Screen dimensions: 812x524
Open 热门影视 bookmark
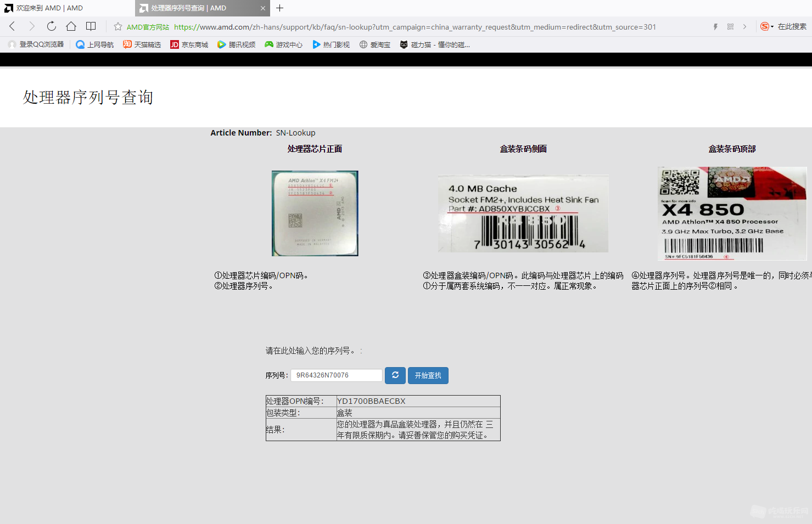point(331,44)
